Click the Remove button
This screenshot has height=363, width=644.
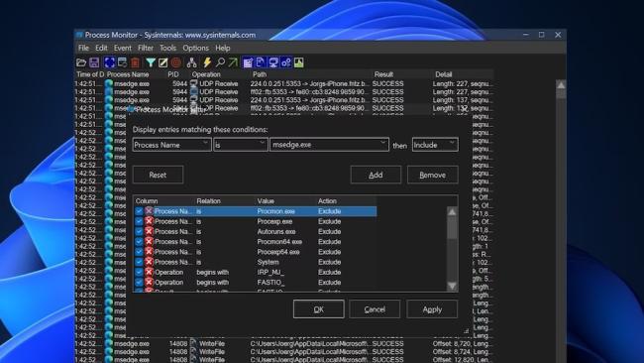pyautogui.click(x=433, y=175)
